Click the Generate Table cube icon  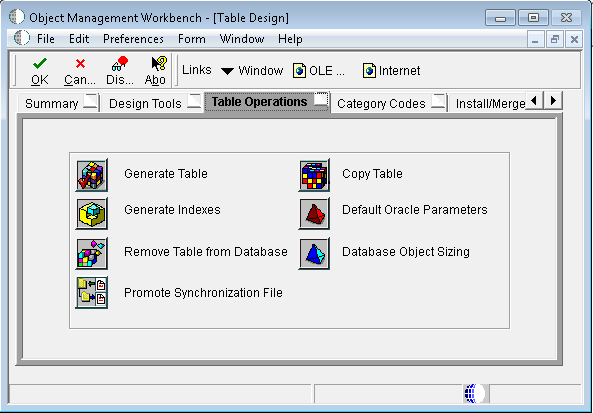coord(92,175)
